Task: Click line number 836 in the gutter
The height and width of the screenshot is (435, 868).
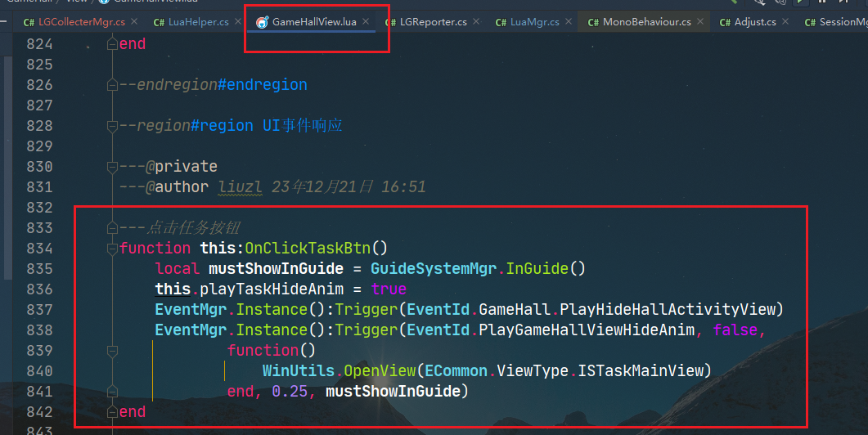Action: 38,289
